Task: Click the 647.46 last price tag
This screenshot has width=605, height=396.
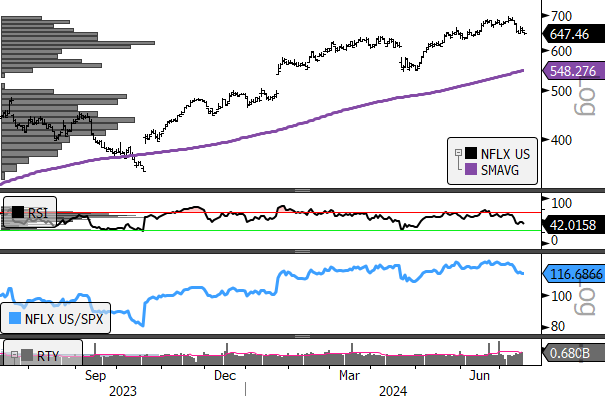Action: click(x=573, y=34)
